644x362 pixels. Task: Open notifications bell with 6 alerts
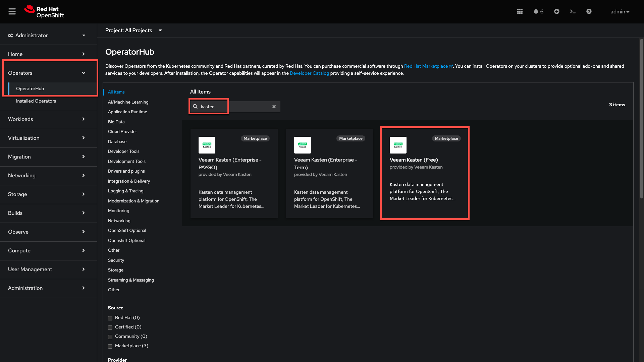(538, 12)
